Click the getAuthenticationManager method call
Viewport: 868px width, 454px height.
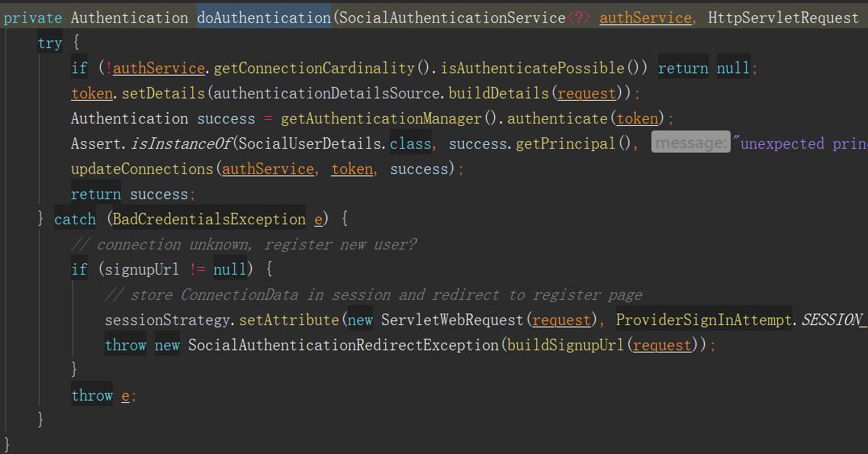point(381,118)
